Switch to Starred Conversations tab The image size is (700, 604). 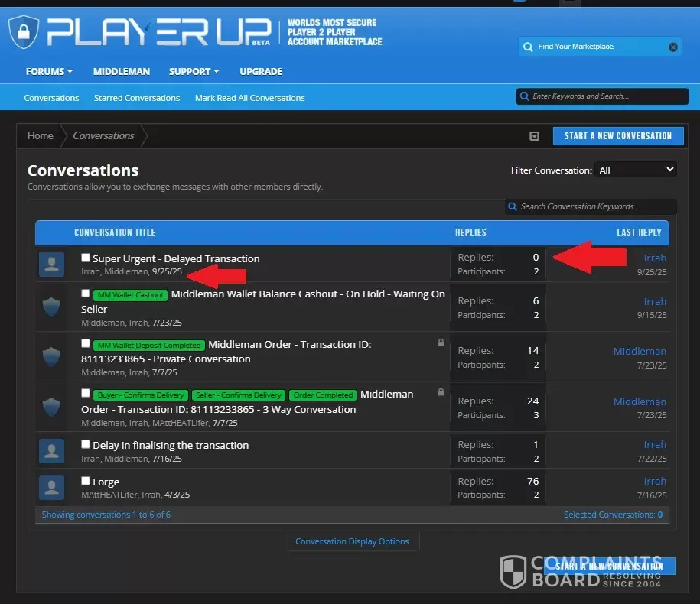pos(137,98)
